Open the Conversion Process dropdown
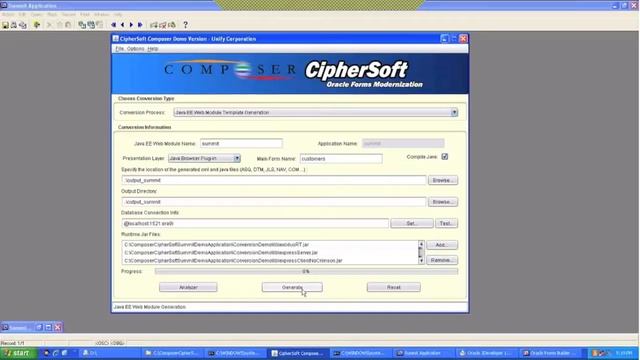 454,112
